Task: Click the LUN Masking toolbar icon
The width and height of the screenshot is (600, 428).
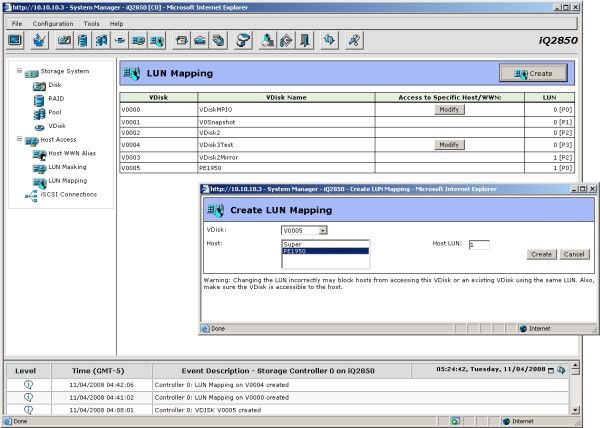Action: [138, 40]
